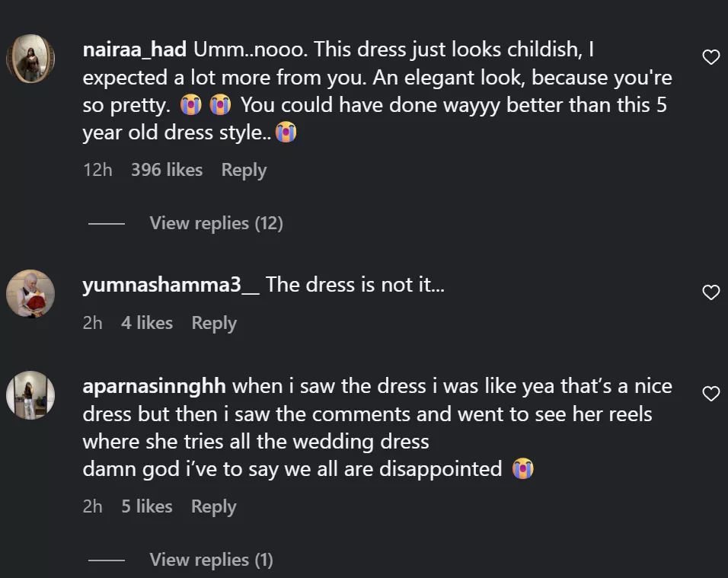This screenshot has height=578, width=728.
Task: Reply to aparnasinnghh's comment
Action: tap(214, 506)
